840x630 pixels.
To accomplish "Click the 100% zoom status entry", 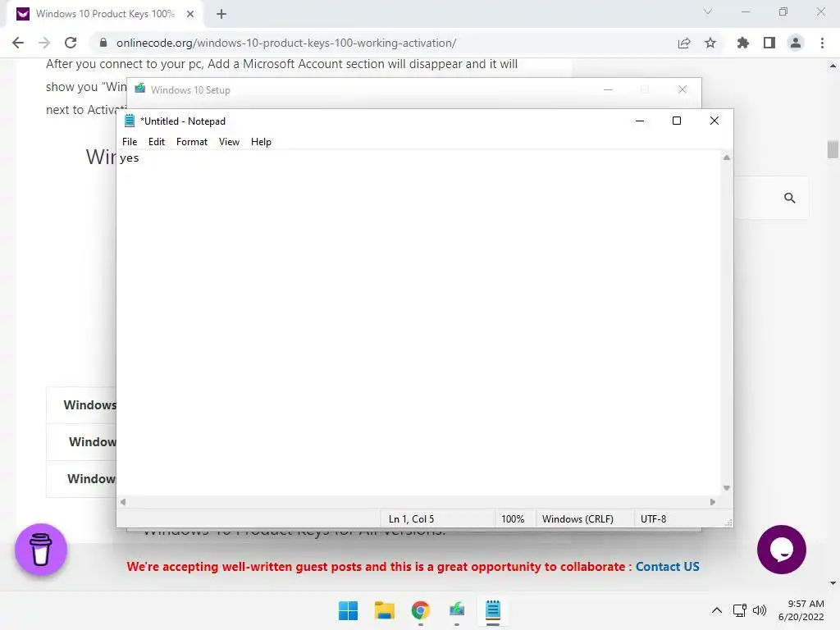I will pos(513,519).
